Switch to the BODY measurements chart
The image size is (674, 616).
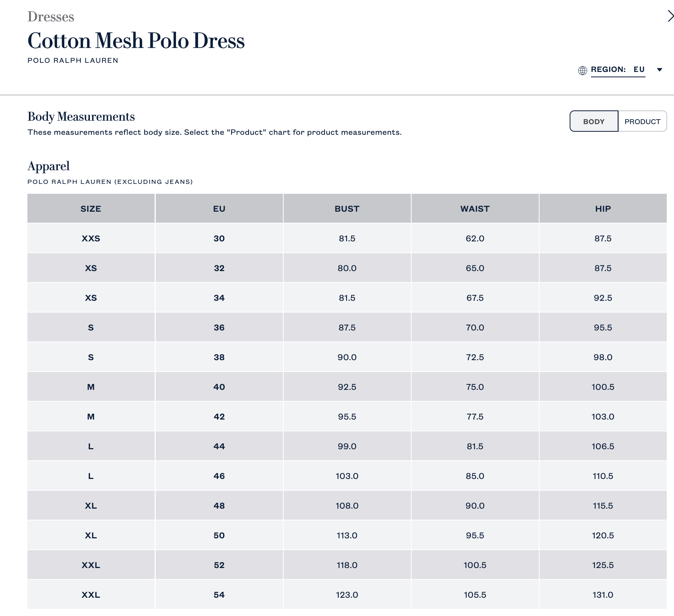594,121
